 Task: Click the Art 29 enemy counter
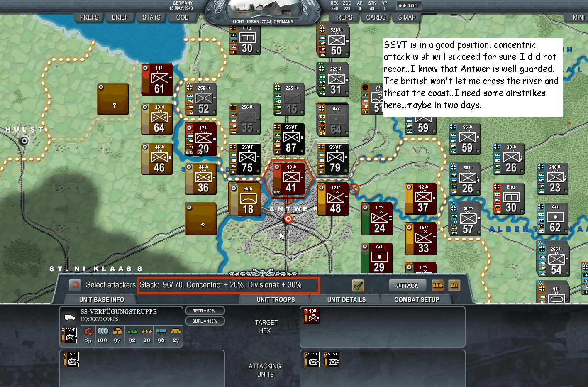pos(377,258)
